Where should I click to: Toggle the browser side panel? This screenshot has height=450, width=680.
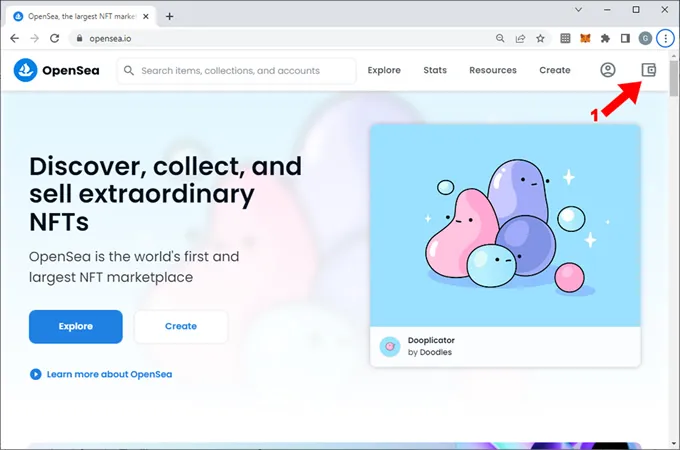[x=625, y=38]
